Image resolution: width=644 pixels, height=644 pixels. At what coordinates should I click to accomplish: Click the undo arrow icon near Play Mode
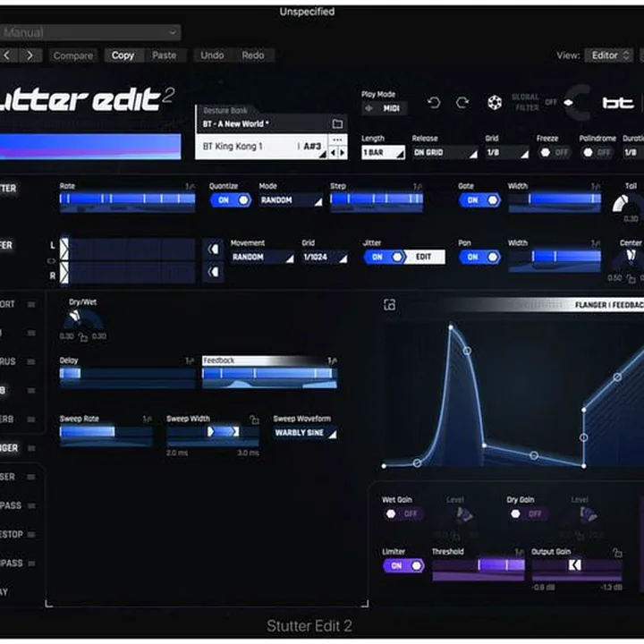[434, 102]
